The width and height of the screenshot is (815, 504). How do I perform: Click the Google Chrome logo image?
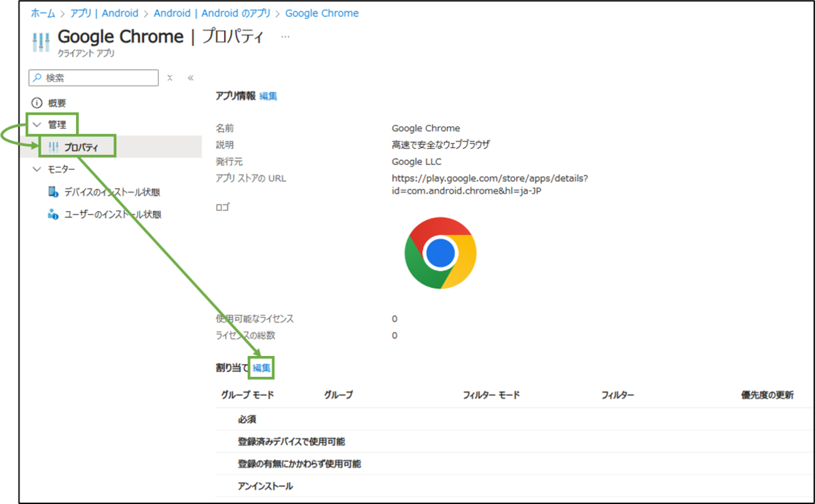coord(440,253)
